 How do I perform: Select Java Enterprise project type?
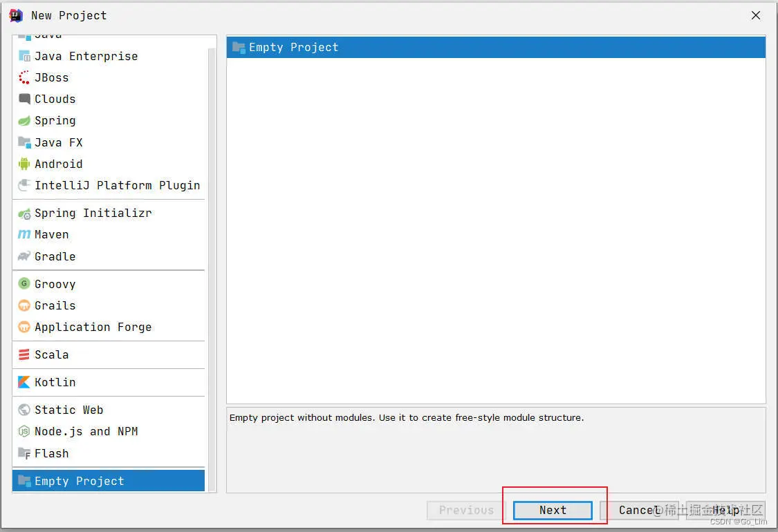[108, 56]
